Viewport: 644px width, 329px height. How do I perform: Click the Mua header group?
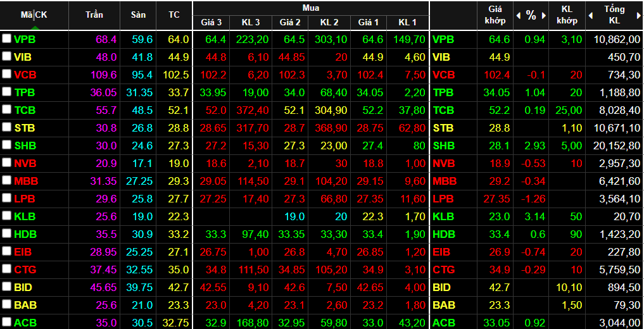coord(310,8)
